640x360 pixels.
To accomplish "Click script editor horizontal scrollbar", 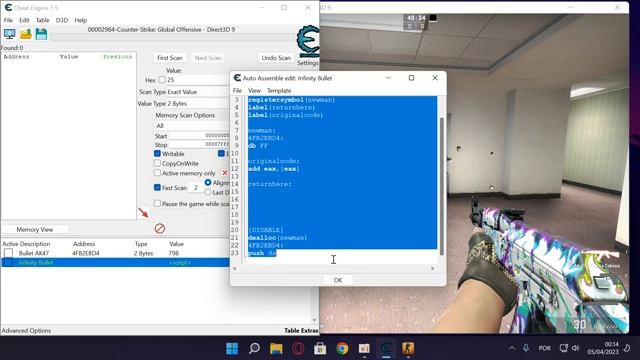I will coord(333,268).
